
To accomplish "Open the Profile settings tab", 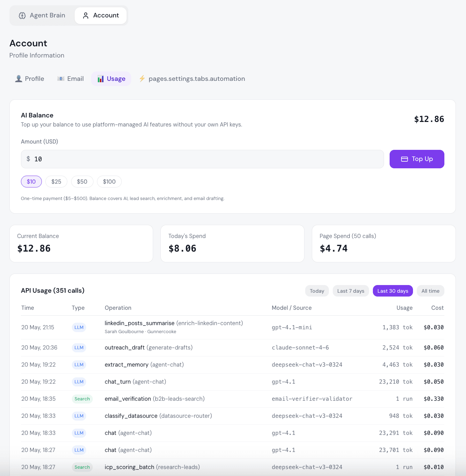I will (x=30, y=79).
